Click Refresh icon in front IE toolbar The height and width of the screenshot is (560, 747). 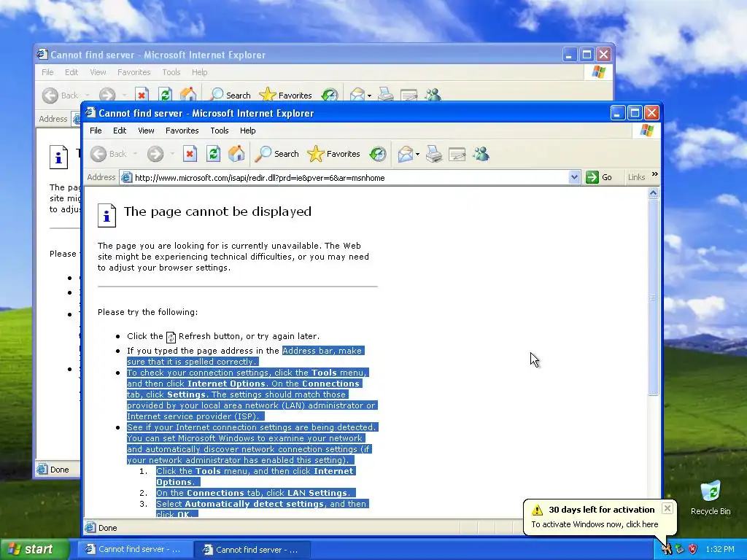click(x=213, y=154)
